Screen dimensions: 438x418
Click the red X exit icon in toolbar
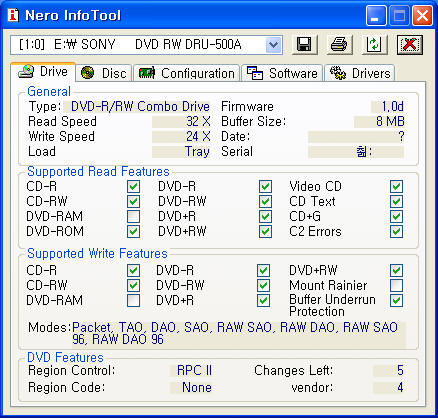pos(410,45)
